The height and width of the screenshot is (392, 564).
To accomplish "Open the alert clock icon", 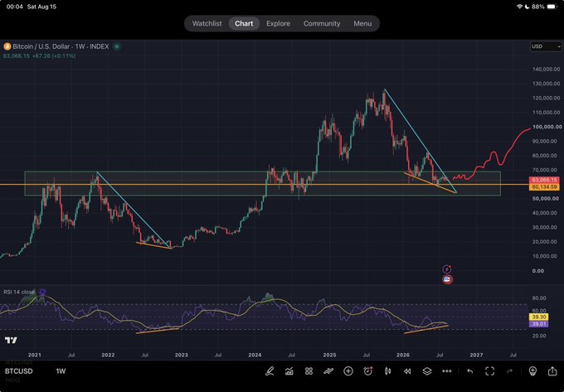I will (x=368, y=371).
